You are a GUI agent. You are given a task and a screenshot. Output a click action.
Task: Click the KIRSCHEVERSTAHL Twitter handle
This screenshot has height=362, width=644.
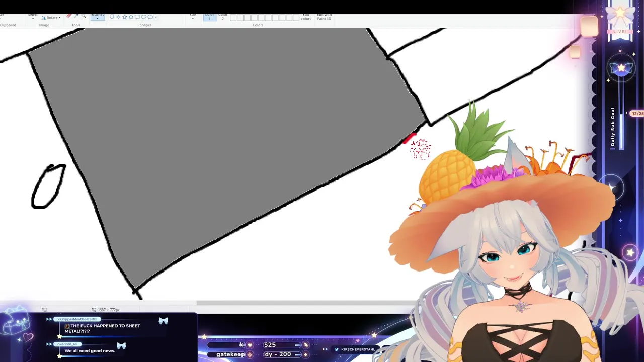[358, 349]
